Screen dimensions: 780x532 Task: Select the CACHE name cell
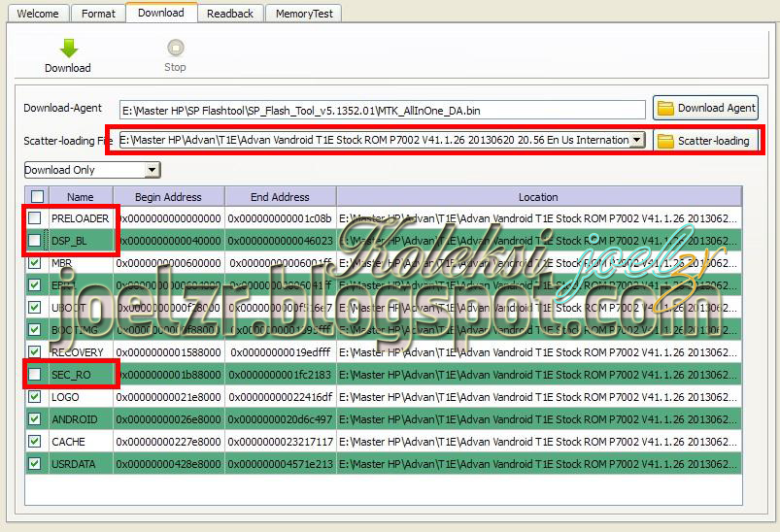pyautogui.click(x=81, y=442)
